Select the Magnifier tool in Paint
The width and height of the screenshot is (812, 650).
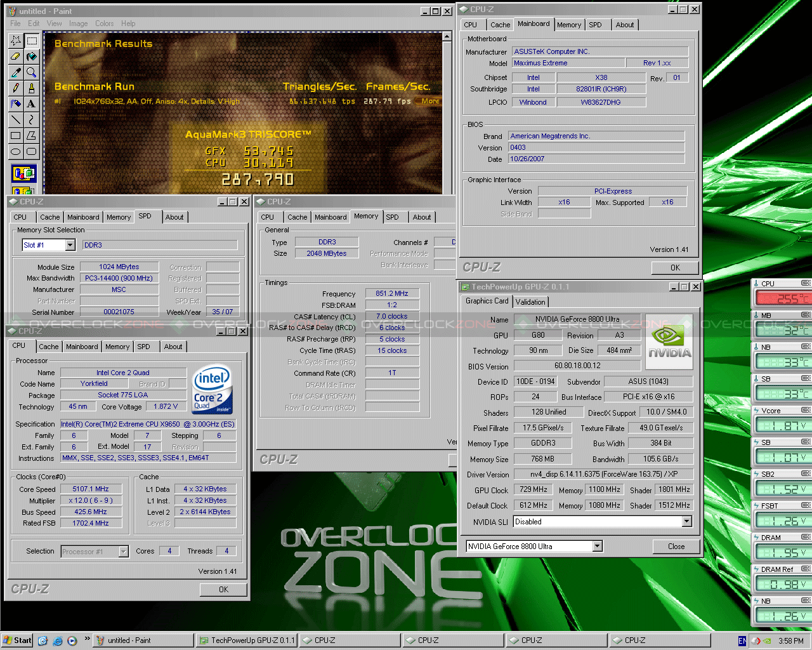point(32,72)
